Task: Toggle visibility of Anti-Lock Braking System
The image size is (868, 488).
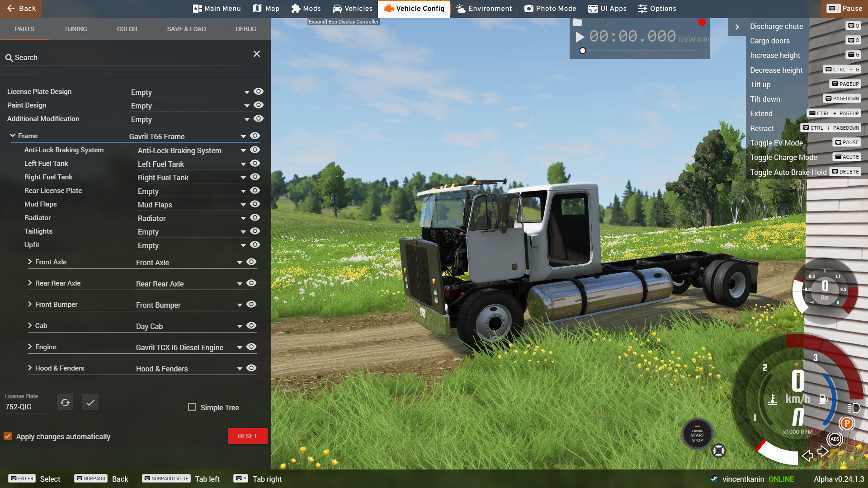Action: (x=255, y=150)
